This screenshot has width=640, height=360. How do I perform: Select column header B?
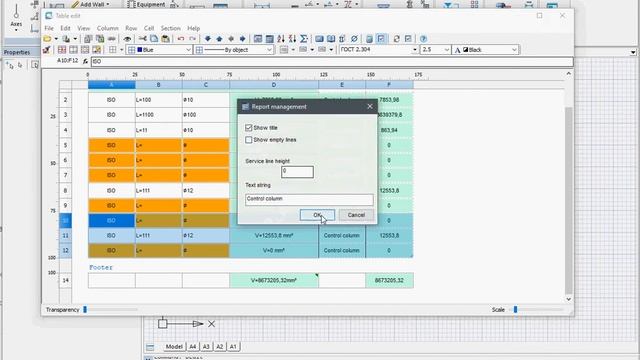(x=158, y=85)
